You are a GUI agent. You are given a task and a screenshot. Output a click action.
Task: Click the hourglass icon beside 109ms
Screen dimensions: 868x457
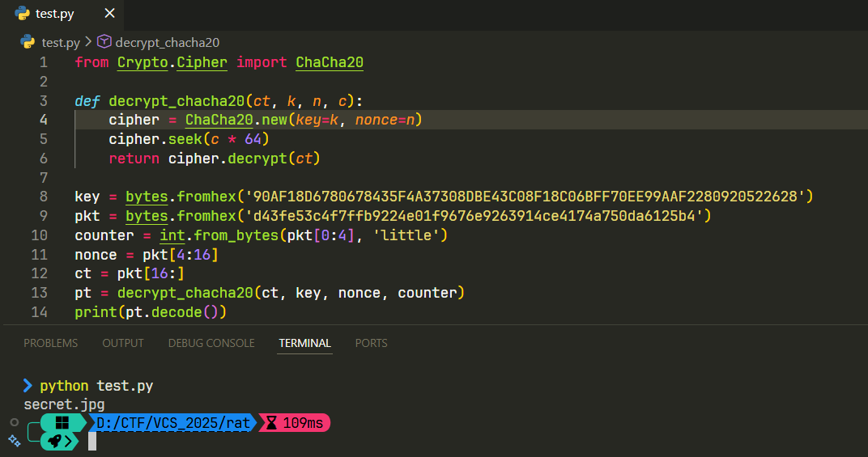point(272,422)
